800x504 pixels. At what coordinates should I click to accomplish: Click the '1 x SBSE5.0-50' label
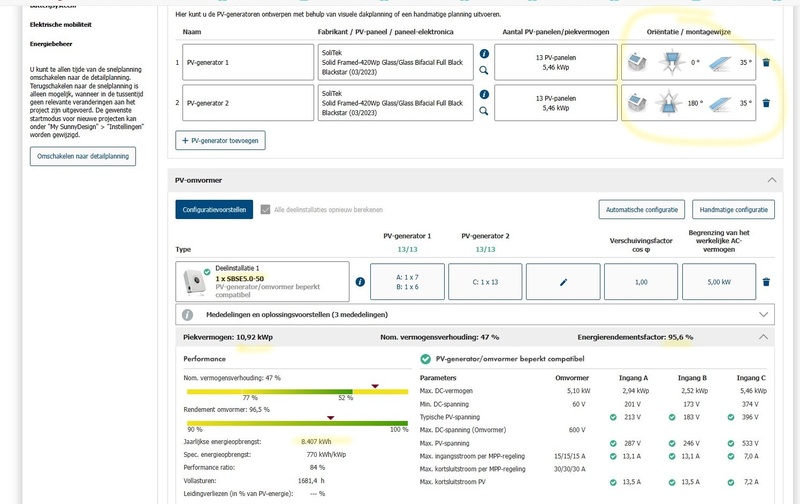(240, 279)
